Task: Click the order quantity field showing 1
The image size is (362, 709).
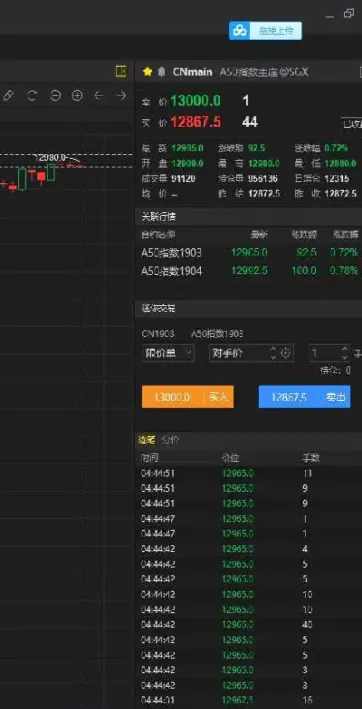Action: pyautogui.click(x=324, y=353)
